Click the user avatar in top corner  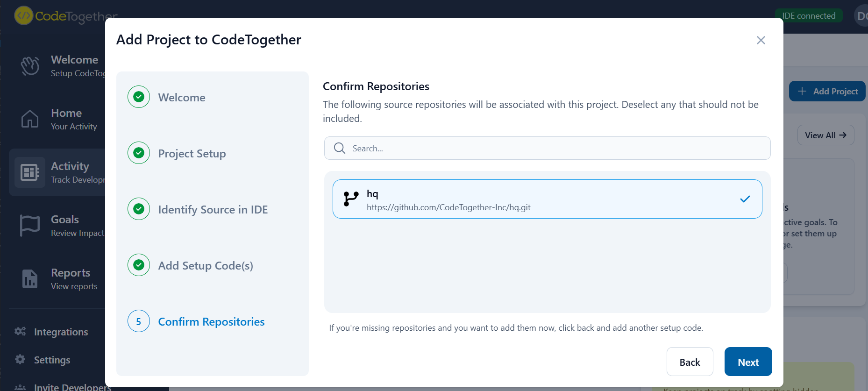[x=861, y=16]
